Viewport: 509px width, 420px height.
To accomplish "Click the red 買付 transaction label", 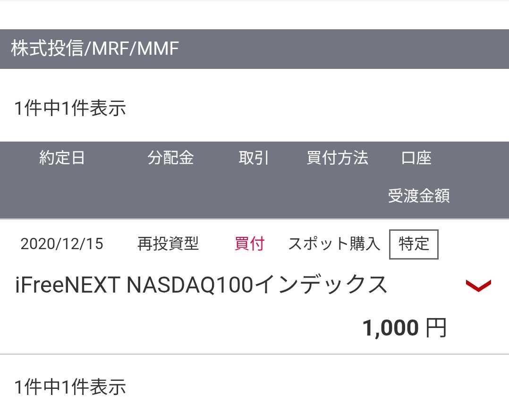I will tap(249, 244).
